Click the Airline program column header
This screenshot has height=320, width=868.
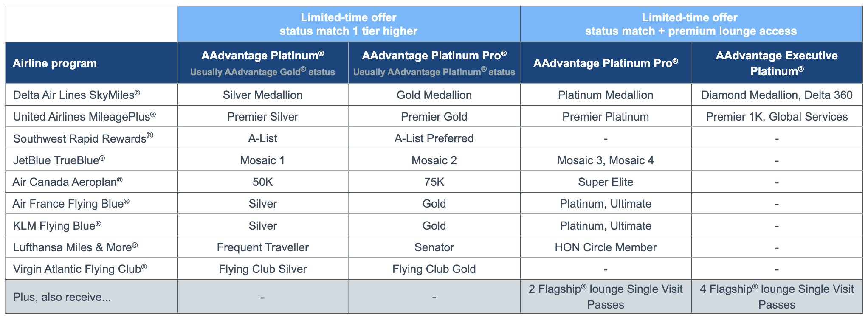[55, 63]
